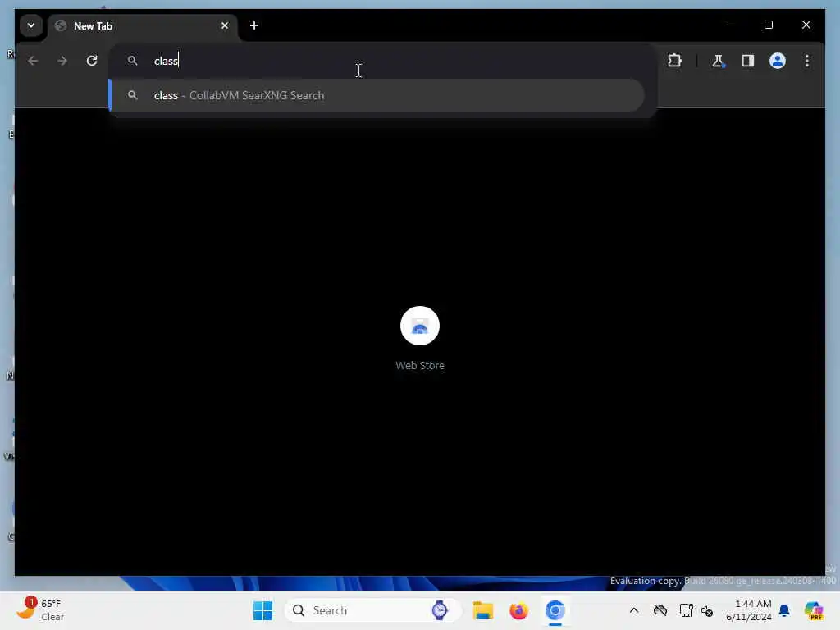Open File Explorer from taskbar
This screenshot has height=630, width=840.
(482, 610)
